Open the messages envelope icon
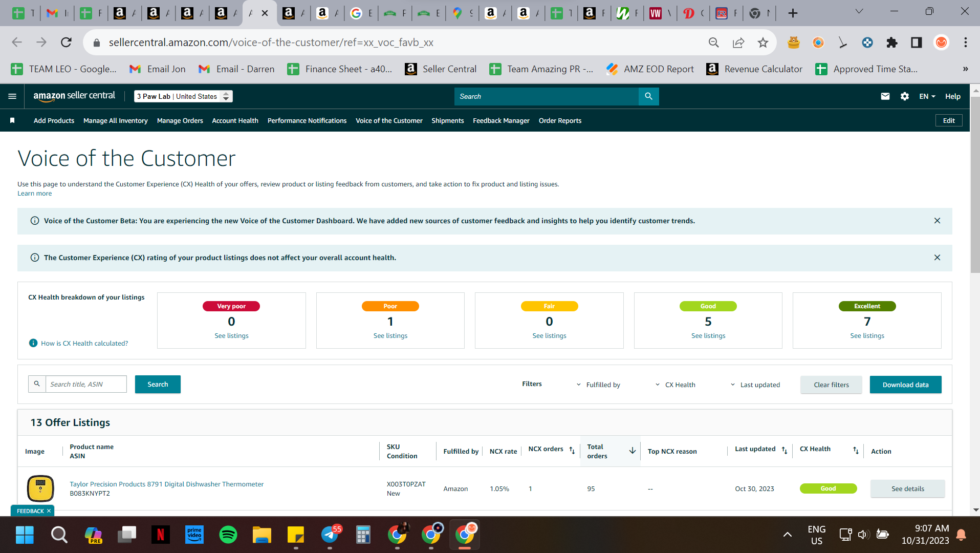 pos(885,96)
